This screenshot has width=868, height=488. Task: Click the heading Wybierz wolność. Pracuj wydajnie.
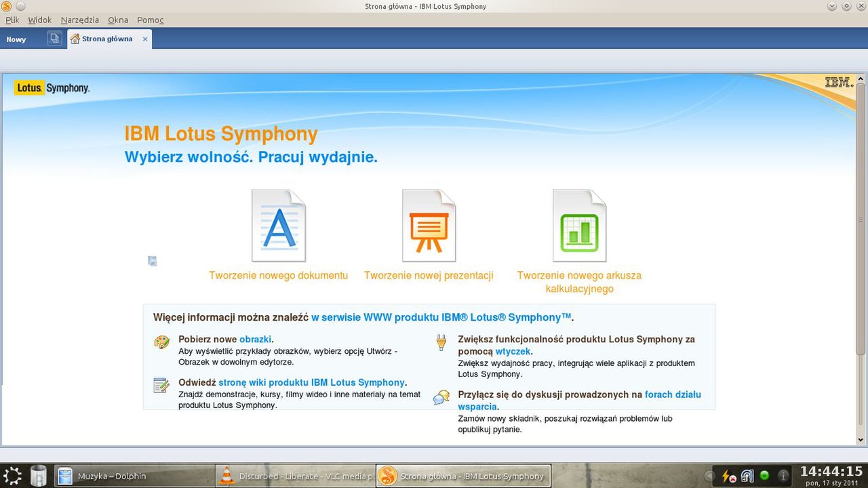click(x=251, y=157)
